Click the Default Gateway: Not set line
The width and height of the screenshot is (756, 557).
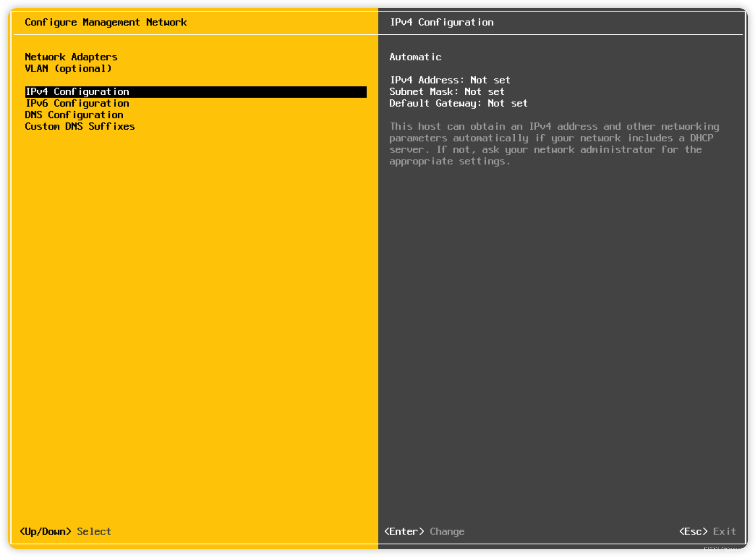point(458,103)
